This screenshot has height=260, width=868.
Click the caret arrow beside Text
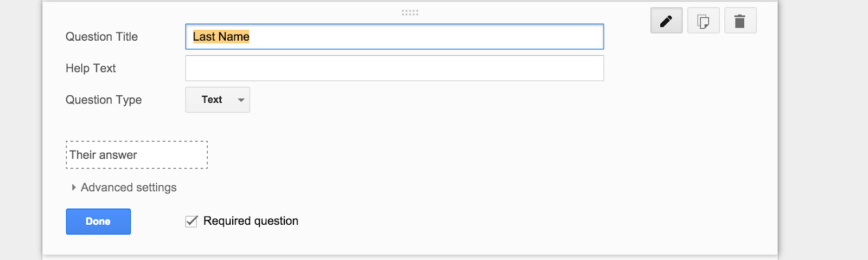(241, 100)
